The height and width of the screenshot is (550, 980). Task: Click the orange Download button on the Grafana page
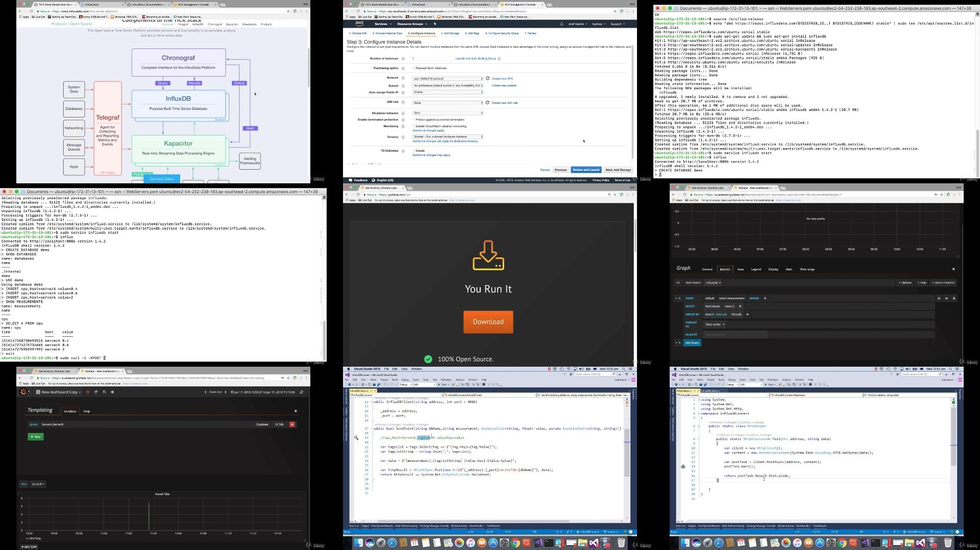pos(488,322)
